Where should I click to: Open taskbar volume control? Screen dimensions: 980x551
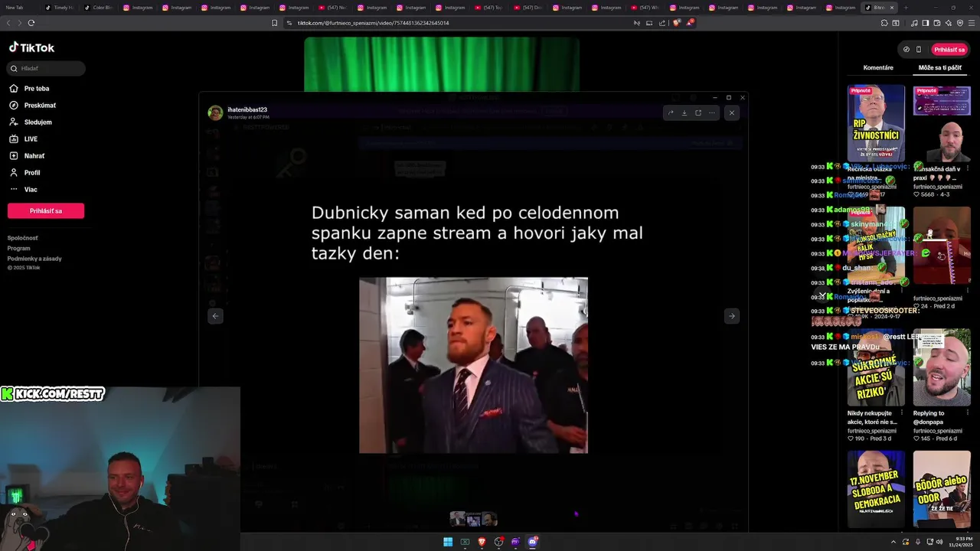[x=939, y=542]
